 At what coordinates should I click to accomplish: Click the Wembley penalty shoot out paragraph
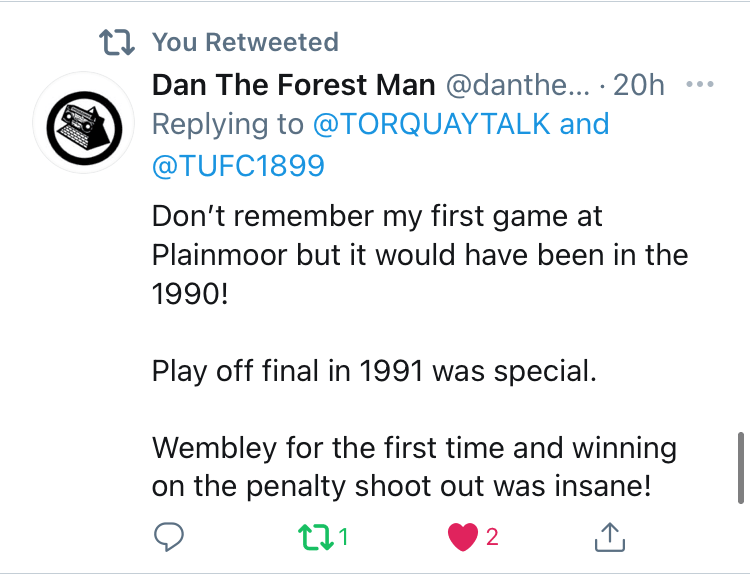pos(414,467)
